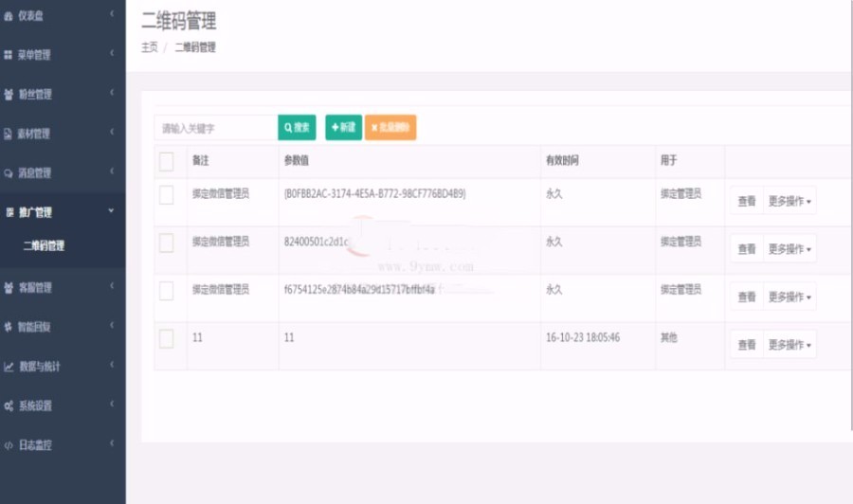Expand the 粉丝管理 chevron arrow
Screen dimensions: 853x504
pyautogui.click(x=112, y=93)
